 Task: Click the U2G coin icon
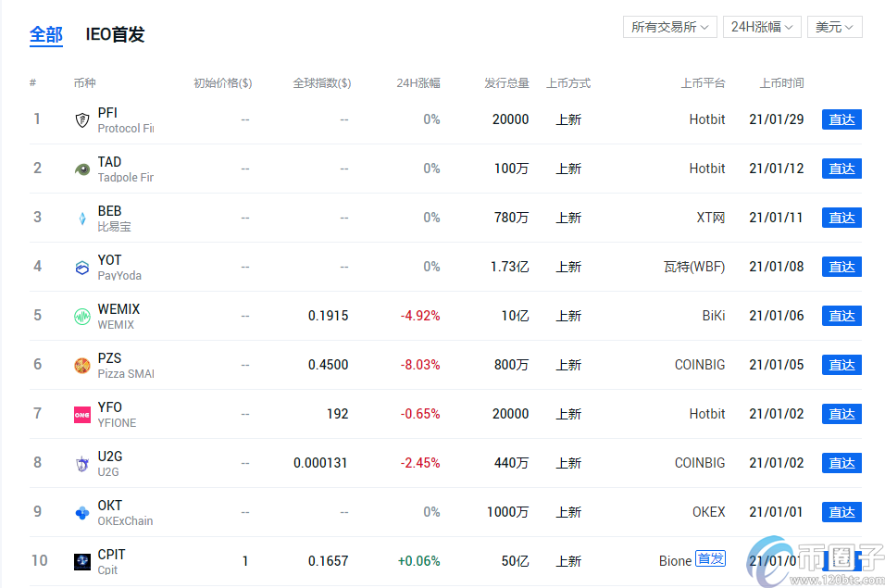click(82, 464)
